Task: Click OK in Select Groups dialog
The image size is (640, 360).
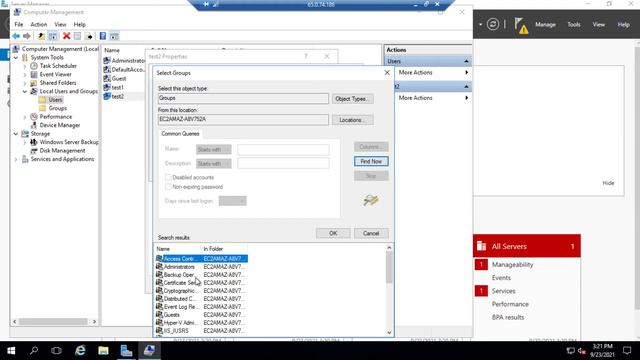Action: 333,233
